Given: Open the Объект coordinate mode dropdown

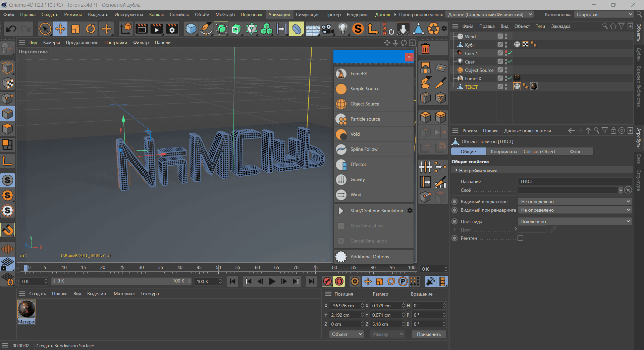Looking at the screenshot, I should 346,334.
